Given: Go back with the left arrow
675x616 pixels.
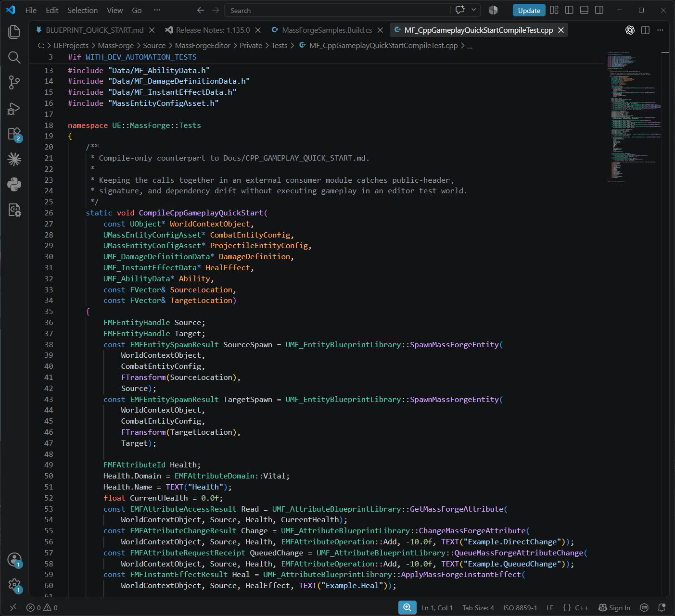Looking at the screenshot, I should [201, 10].
